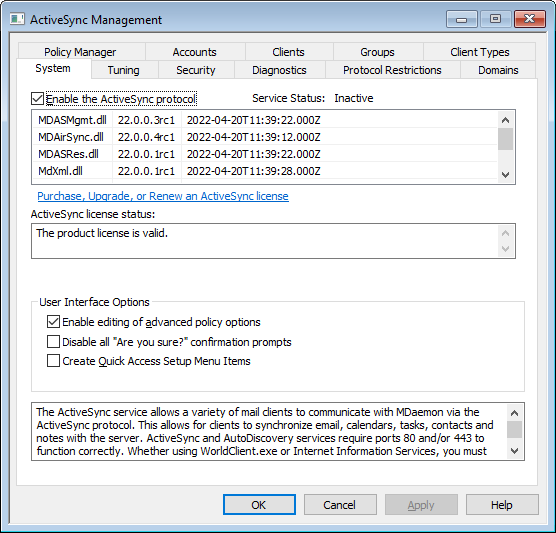This screenshot has height=533, width=556.
Task: Check Disable all "Are you sure?" prompts
Action: point(53,342)
